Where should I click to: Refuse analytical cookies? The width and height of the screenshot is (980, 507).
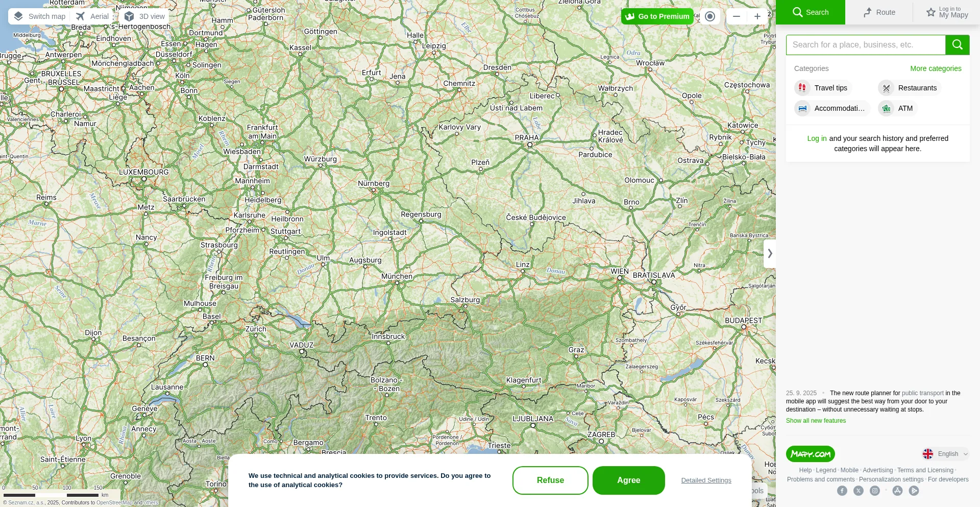click(550, 480)
